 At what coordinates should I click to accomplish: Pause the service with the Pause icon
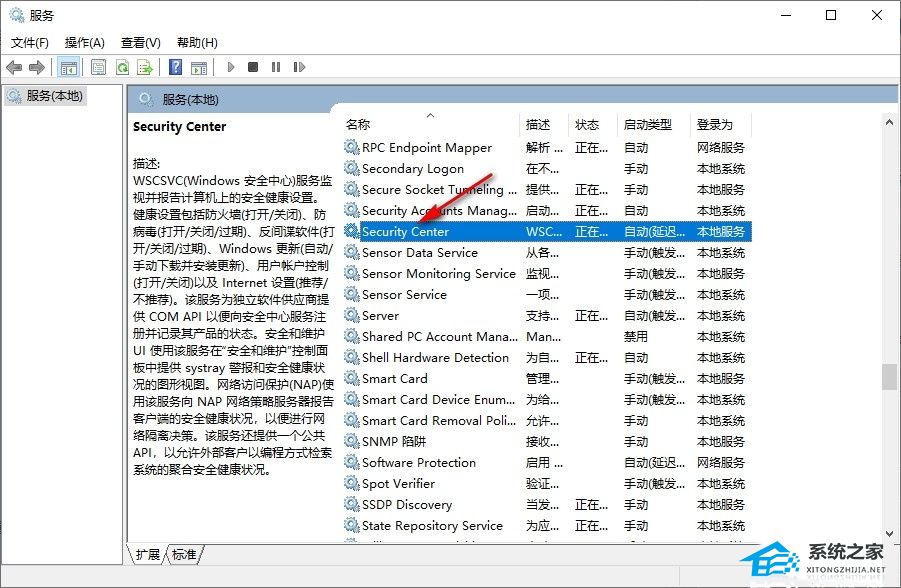tap(276, 67)
